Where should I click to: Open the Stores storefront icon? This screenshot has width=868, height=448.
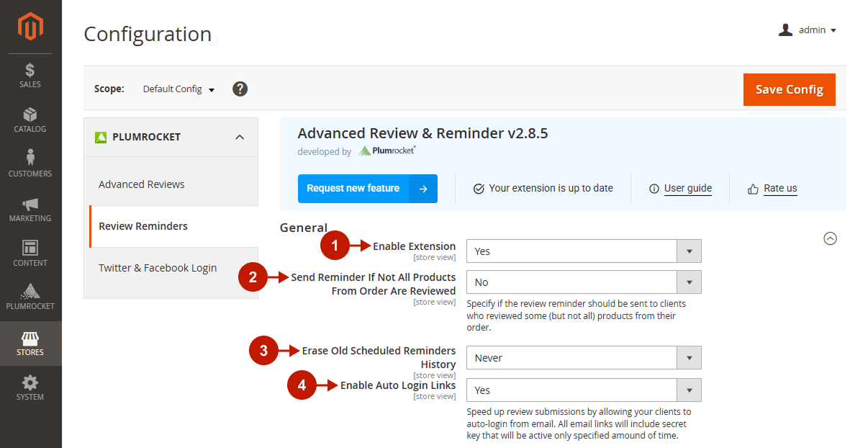tap(30, 339)
